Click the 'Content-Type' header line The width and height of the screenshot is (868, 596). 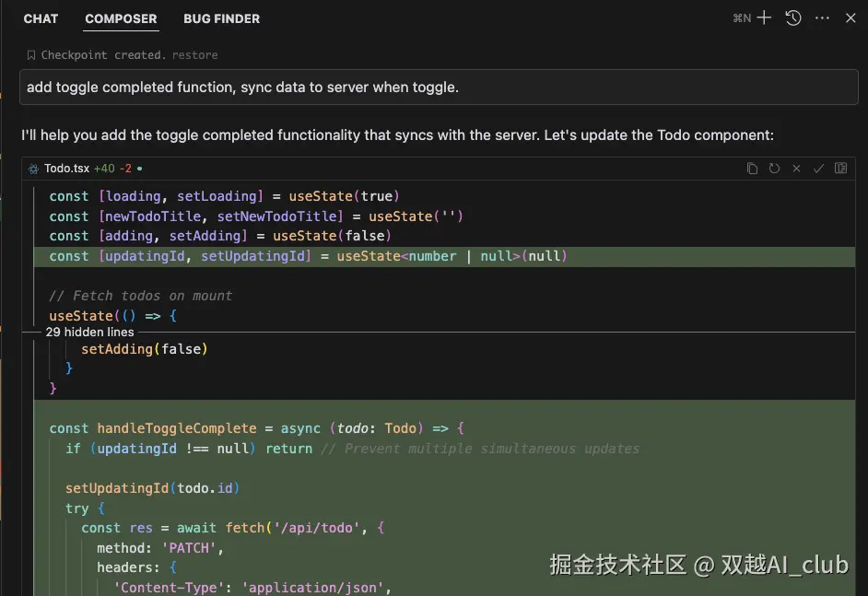[252, 588]
